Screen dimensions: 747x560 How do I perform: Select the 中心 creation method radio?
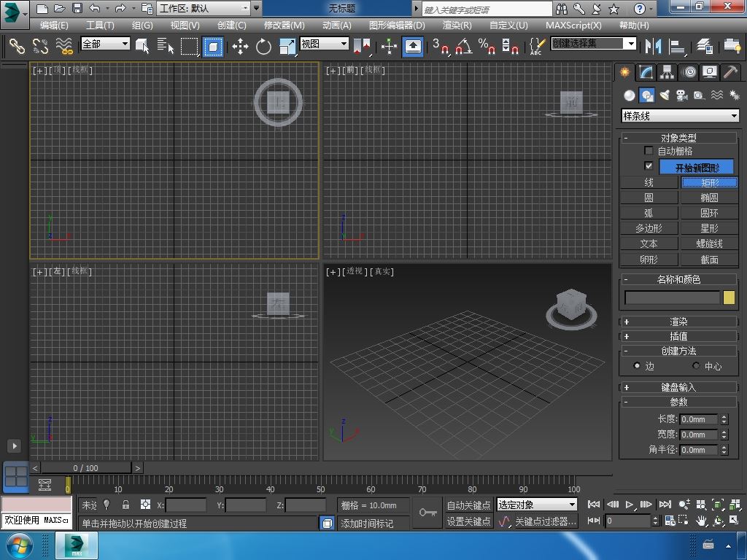(x=696, y=366)
